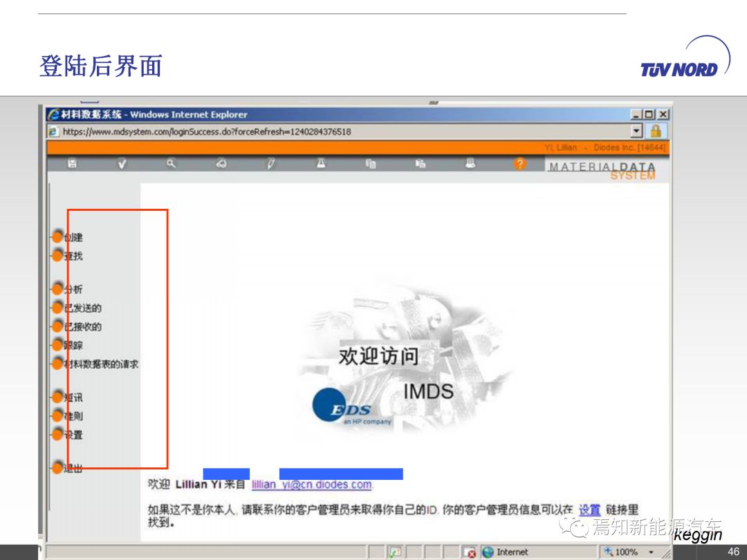This screenshot has height=560, width=747.
Task: Click the pencil edit icon in toolbar
Action: click(271, 164)
